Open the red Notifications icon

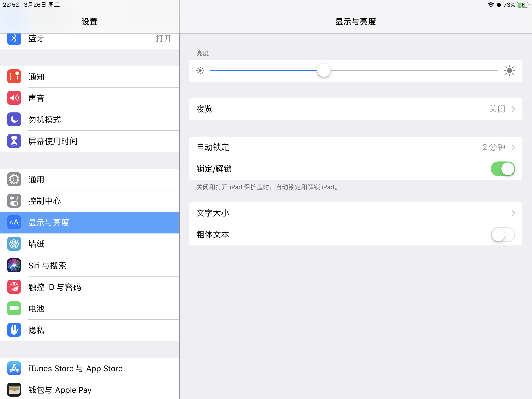[x=14, y=77]
